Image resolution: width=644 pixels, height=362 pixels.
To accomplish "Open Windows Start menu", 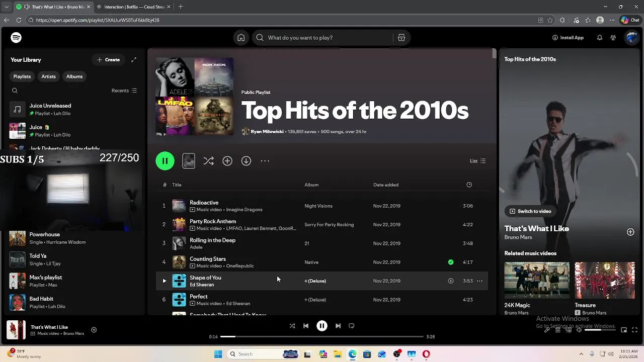I will [218, 354].
